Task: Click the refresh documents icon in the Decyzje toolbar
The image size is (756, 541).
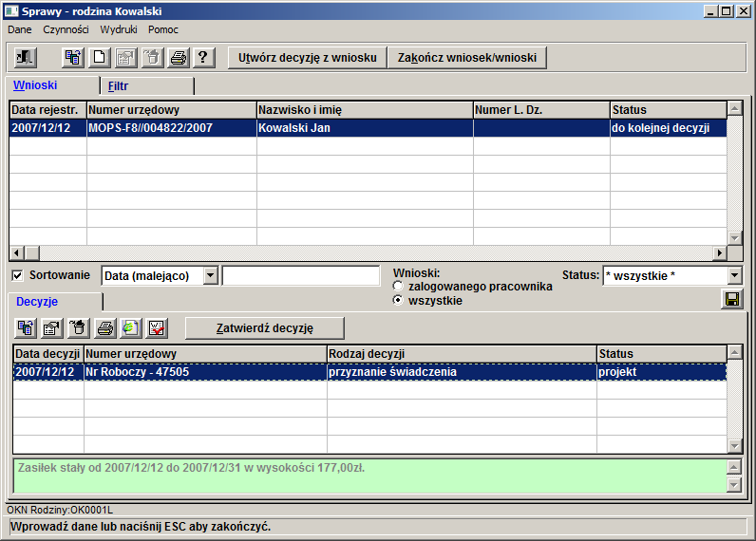Action: pos(26,328)
